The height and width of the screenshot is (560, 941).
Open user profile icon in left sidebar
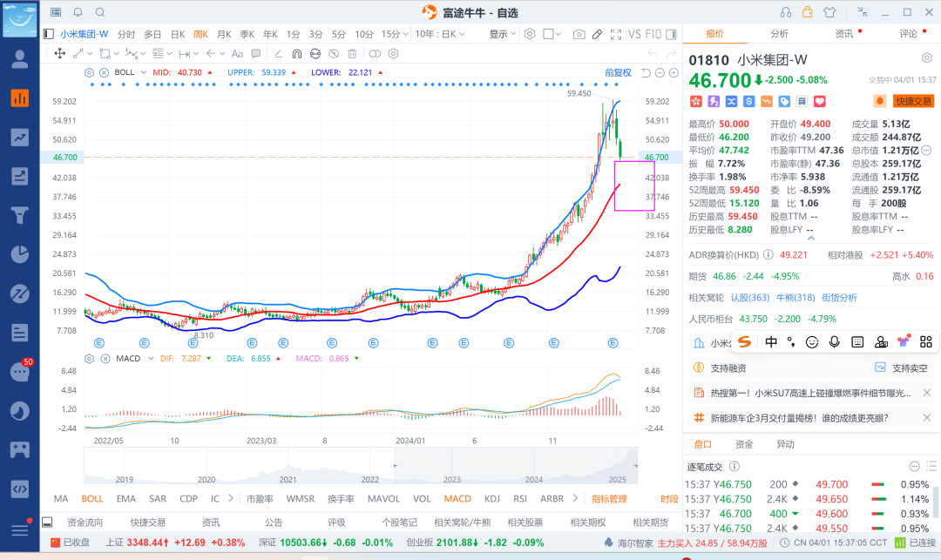20,58
